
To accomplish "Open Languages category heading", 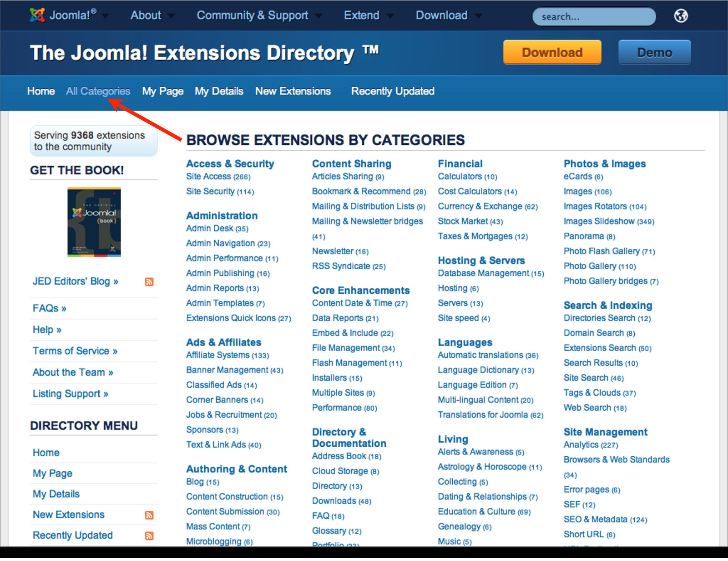I will pos(465,343).
